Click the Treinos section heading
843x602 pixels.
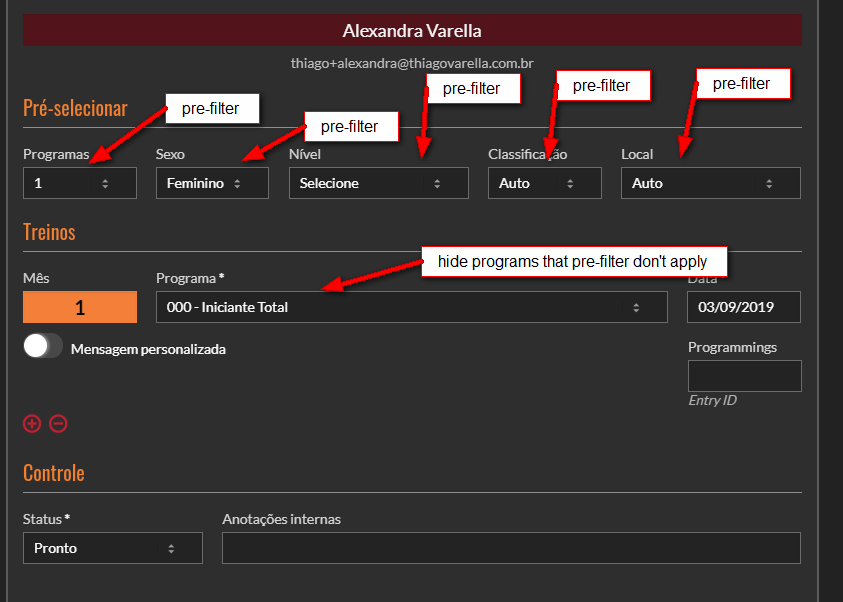click(49, 232)
